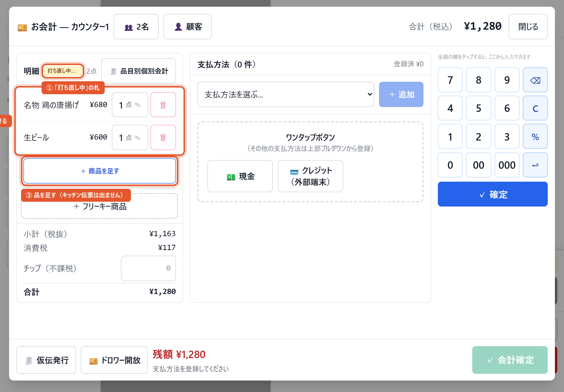
Task: Click the 登録済 ¥0 label
Action: [x=409, y=64]
